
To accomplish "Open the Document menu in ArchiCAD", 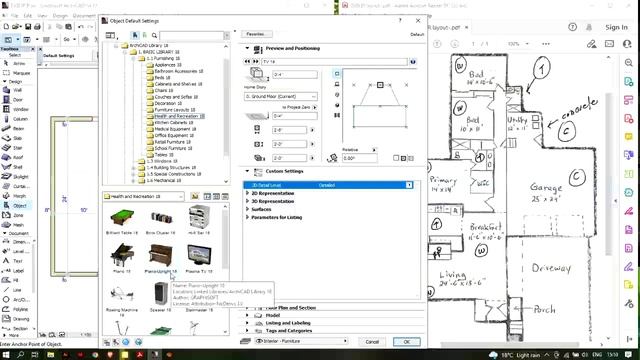I will (x=84, y=16).
